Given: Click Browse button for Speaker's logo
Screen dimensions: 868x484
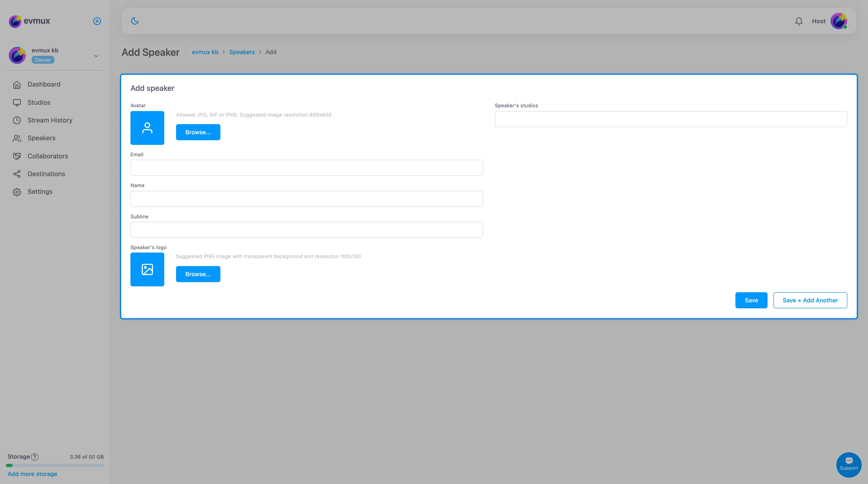Looking at the screenshot, I should coord(198,274).
